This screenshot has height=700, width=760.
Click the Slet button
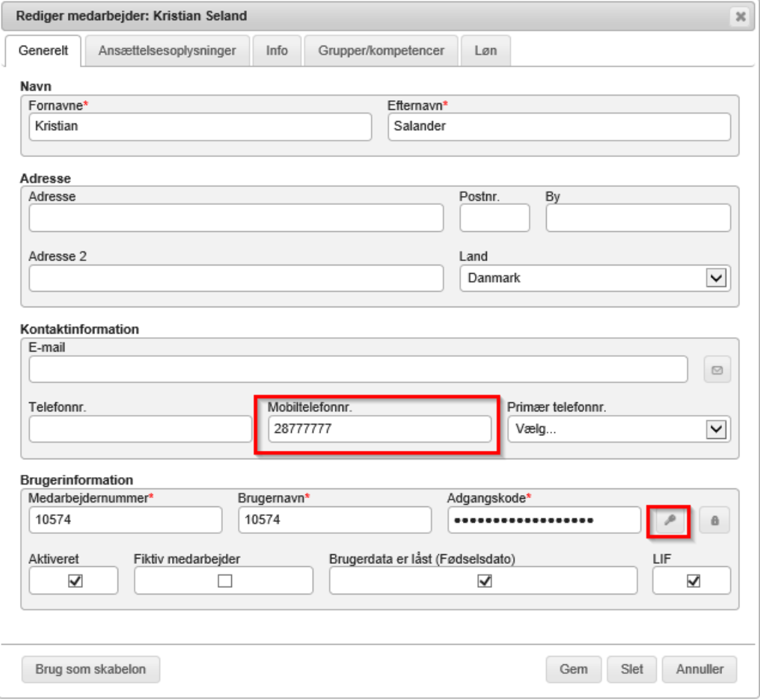point(631,669)
